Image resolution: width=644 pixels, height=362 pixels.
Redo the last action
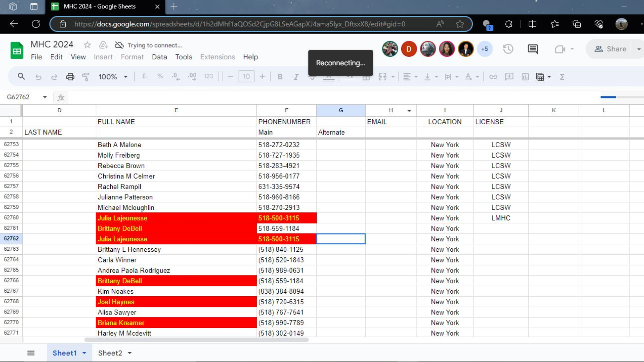54,77
